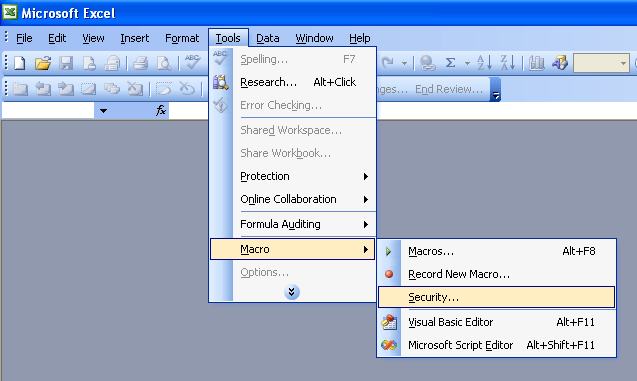Viewport: 637px width, 381px height.
Task: Click the Delete Comment X icon
Action: click(134, 88)
